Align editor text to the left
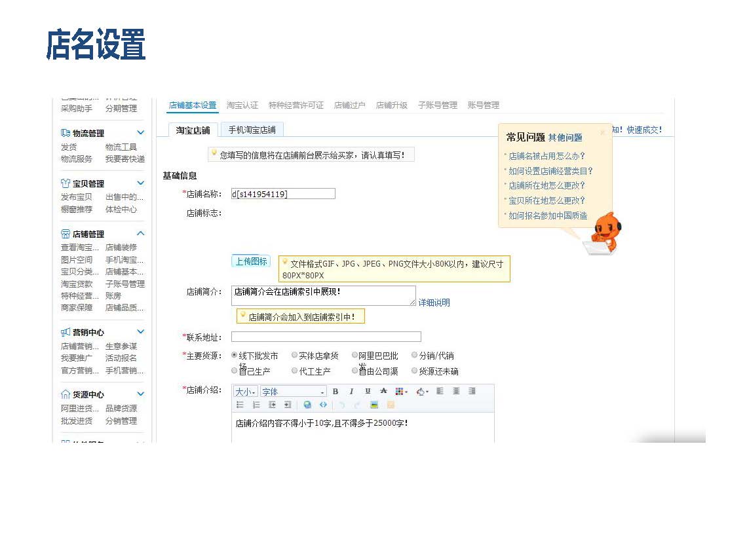The height and width of the screenshot is (560, 747). (x=440, y=392)
